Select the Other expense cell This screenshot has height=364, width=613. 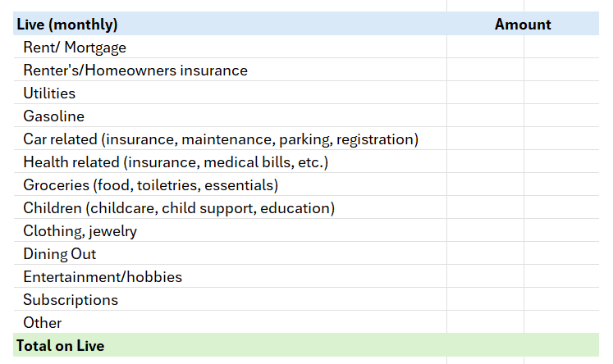(43, 323)
